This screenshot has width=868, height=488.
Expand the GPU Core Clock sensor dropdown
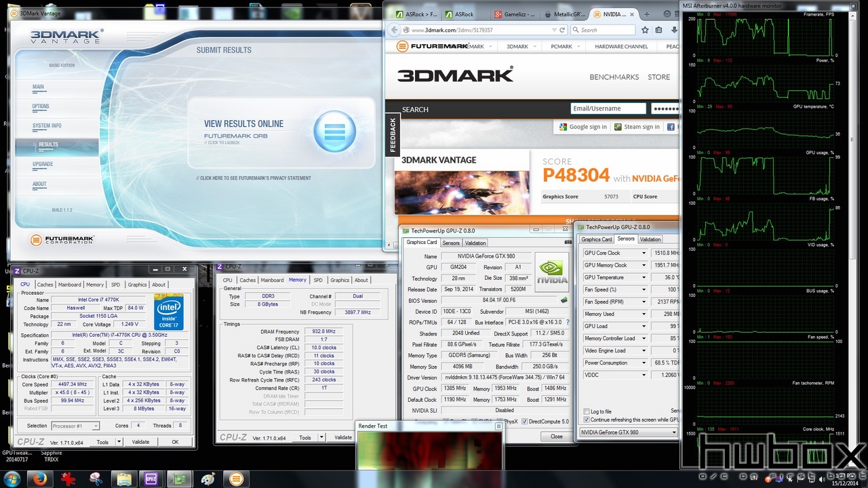(x=644, y=253)
